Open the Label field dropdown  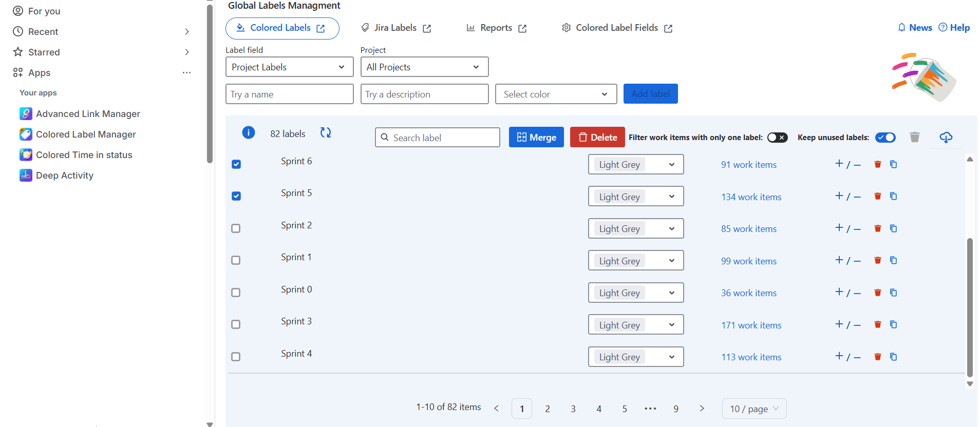click(289, 67)
